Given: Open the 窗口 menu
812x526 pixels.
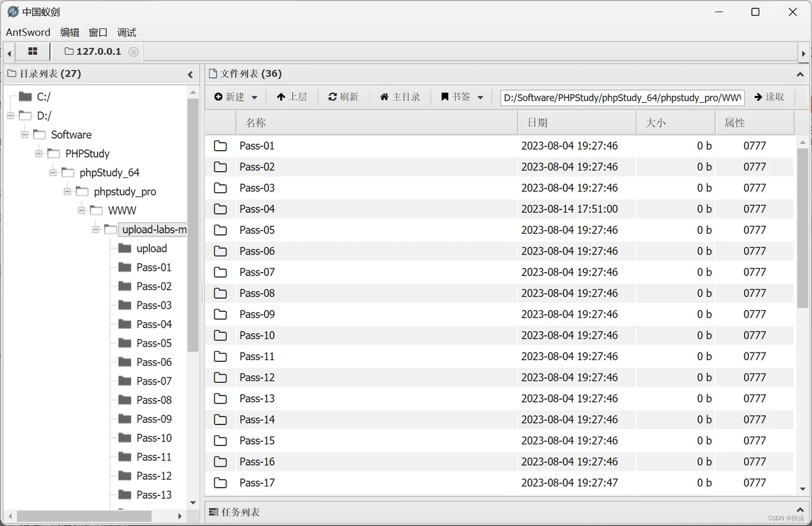Looking at the screenshot, I should tap(98, 32).
